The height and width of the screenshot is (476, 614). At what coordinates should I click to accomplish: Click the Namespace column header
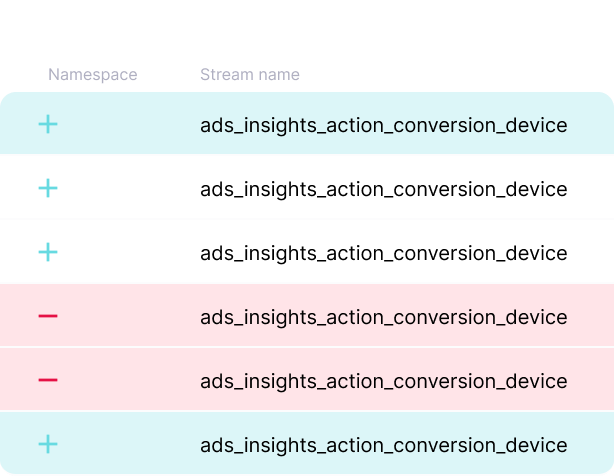93,75
